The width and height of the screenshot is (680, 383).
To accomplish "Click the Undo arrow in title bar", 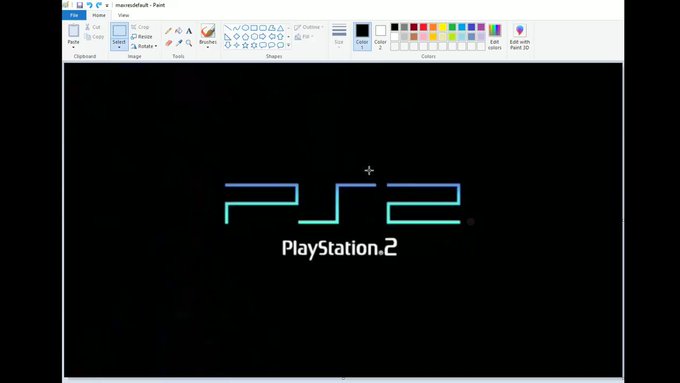I will pyautogui.click(x=89, y=5).
